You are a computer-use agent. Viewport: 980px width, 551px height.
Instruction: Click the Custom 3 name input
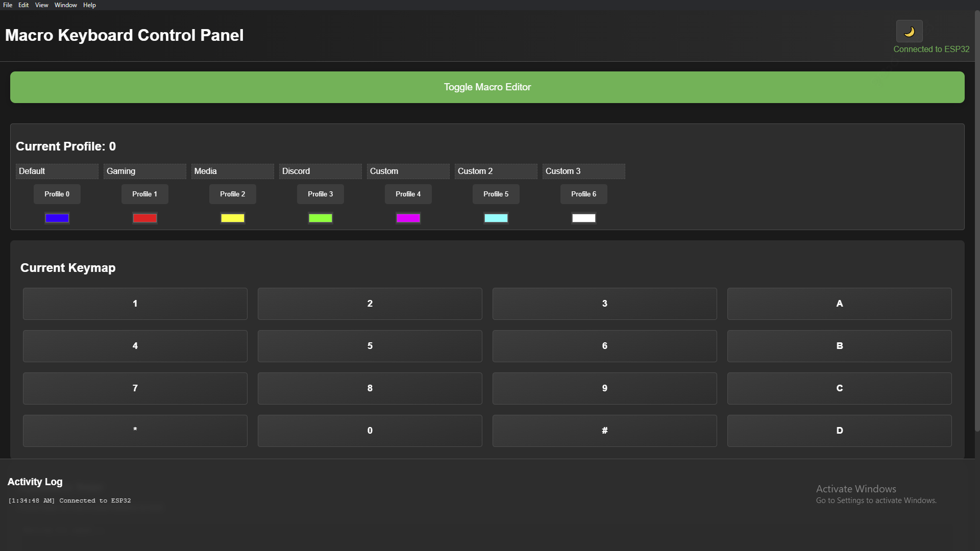pos(583,171)
